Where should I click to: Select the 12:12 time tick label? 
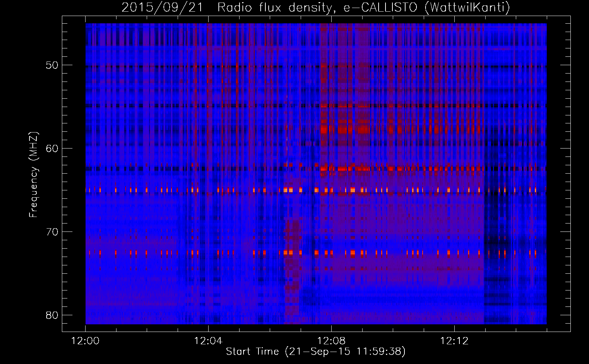tap(454, 341)
